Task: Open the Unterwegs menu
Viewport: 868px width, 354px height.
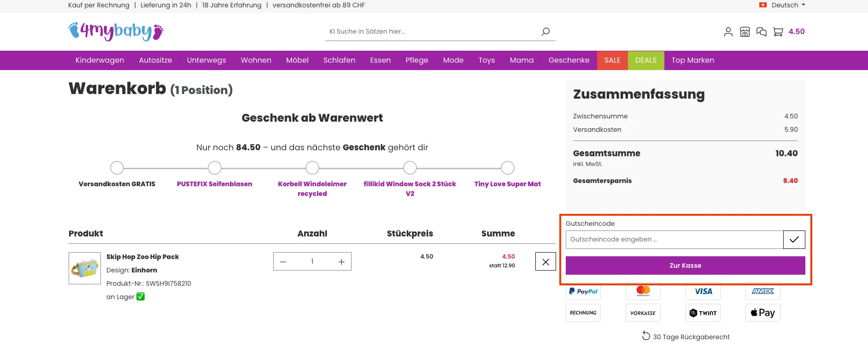Action: tap(206, 60)
